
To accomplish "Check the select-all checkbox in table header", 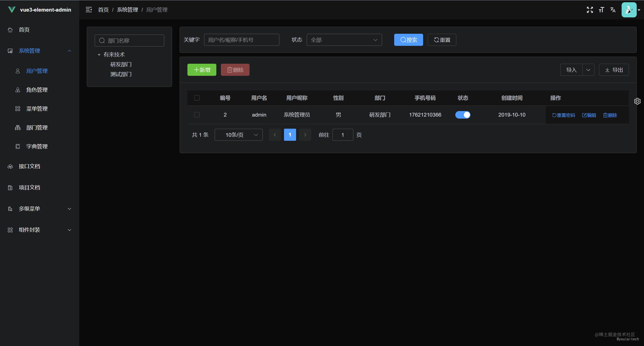I will [197, 98].
